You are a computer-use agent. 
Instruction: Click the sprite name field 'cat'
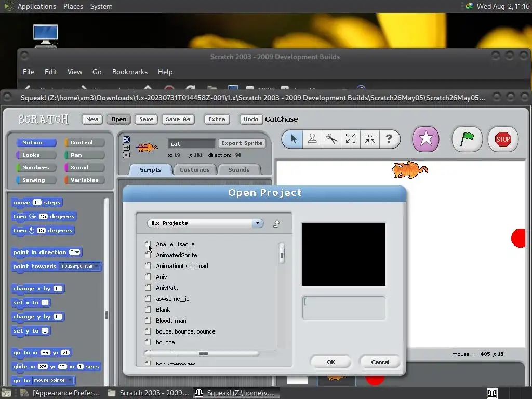192,143
